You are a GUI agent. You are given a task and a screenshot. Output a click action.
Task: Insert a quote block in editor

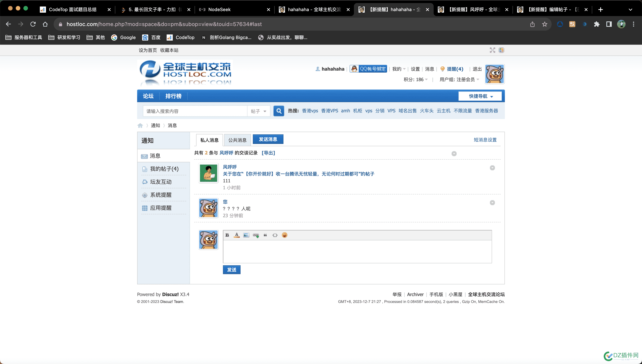coord(265,235)
